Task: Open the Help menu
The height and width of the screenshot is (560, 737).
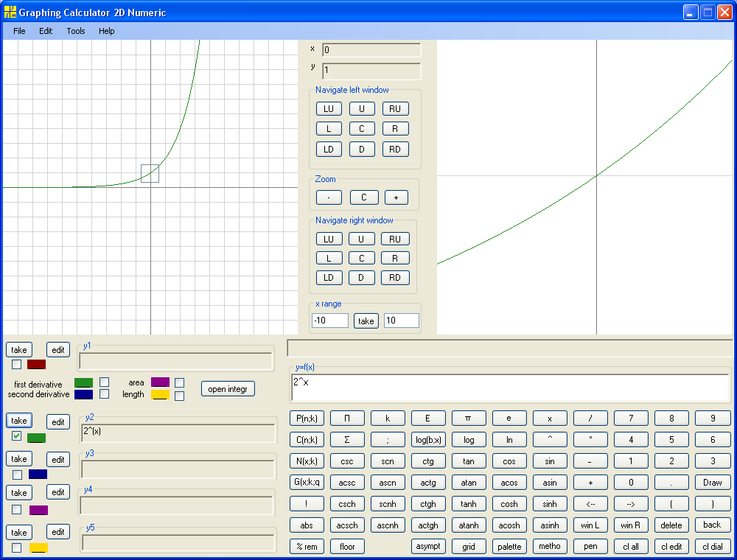Action: click(107, 31)
